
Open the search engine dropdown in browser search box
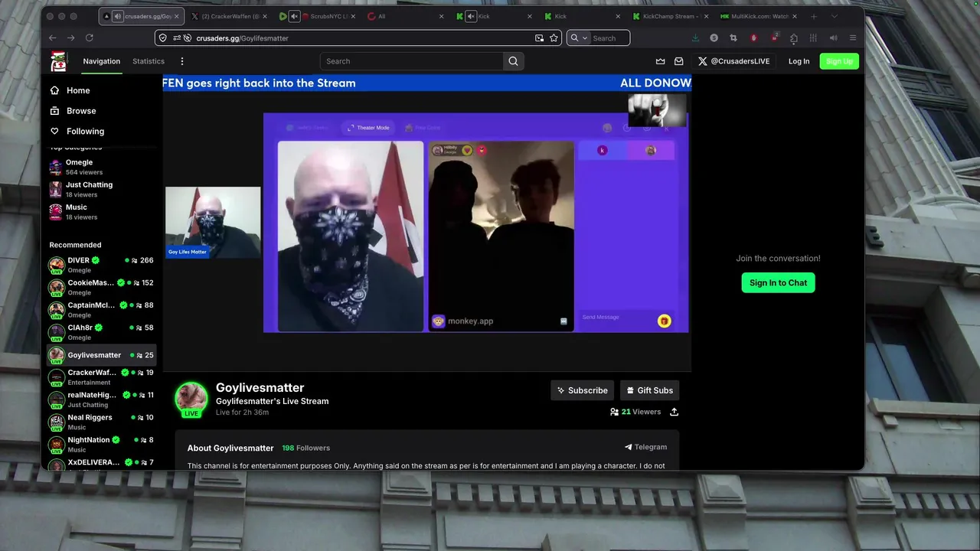579,37
